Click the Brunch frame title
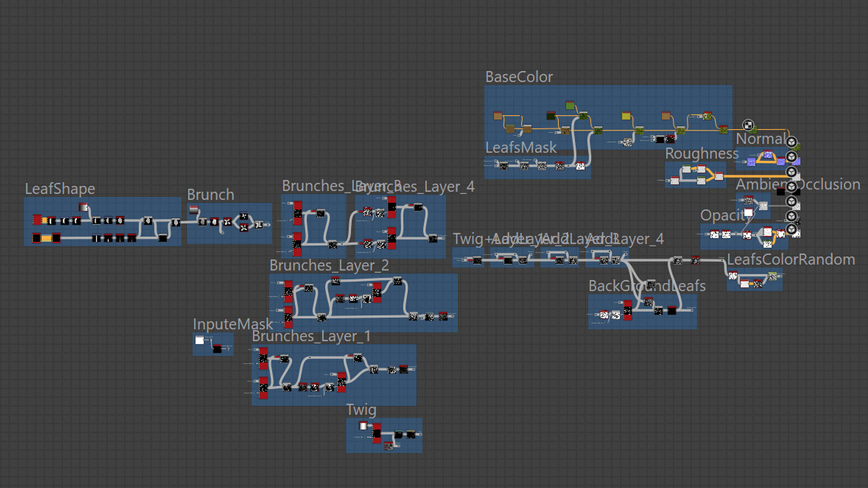 tap(211, 195)
